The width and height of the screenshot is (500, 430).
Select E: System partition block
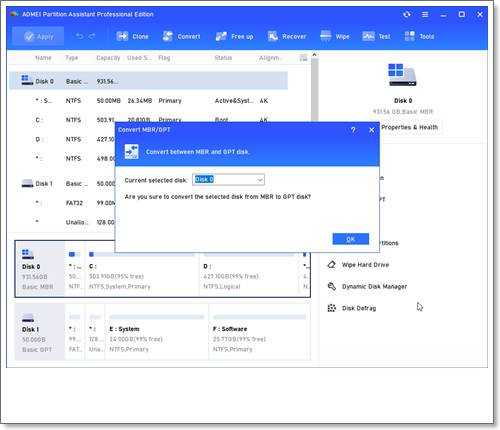tap(156, 332)
